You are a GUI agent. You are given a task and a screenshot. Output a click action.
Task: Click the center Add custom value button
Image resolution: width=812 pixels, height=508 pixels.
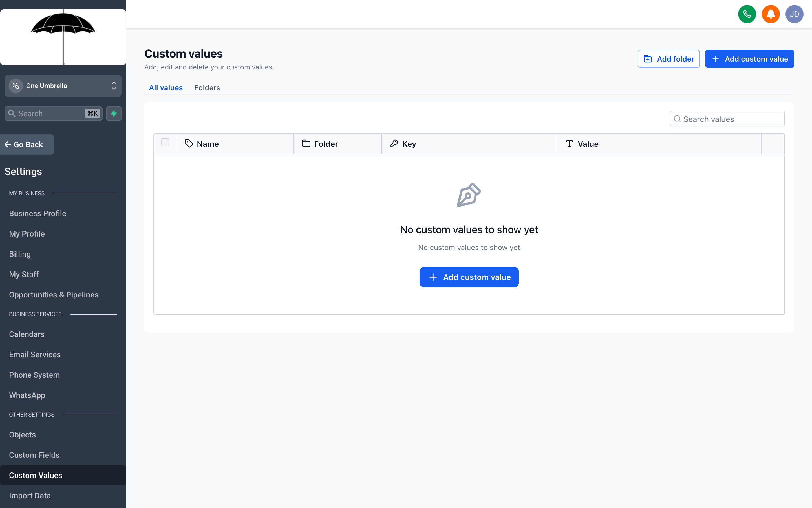pyautogui.click(x=469, y=277)
